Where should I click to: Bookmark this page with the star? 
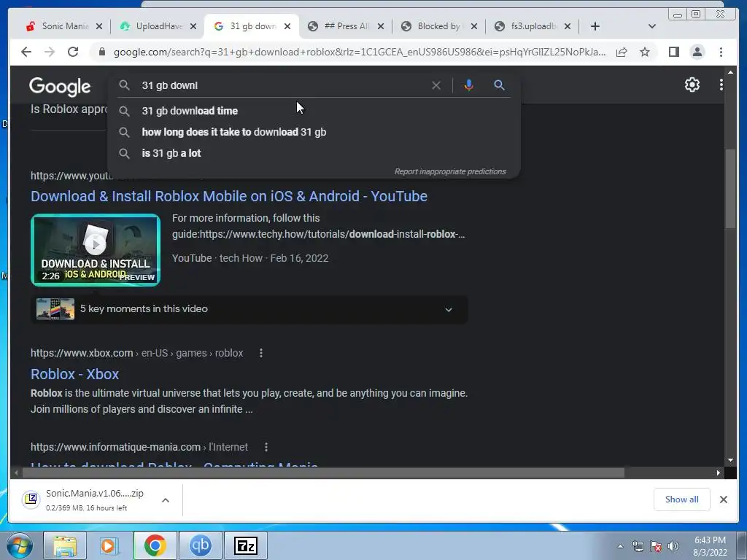pos(645,52)
